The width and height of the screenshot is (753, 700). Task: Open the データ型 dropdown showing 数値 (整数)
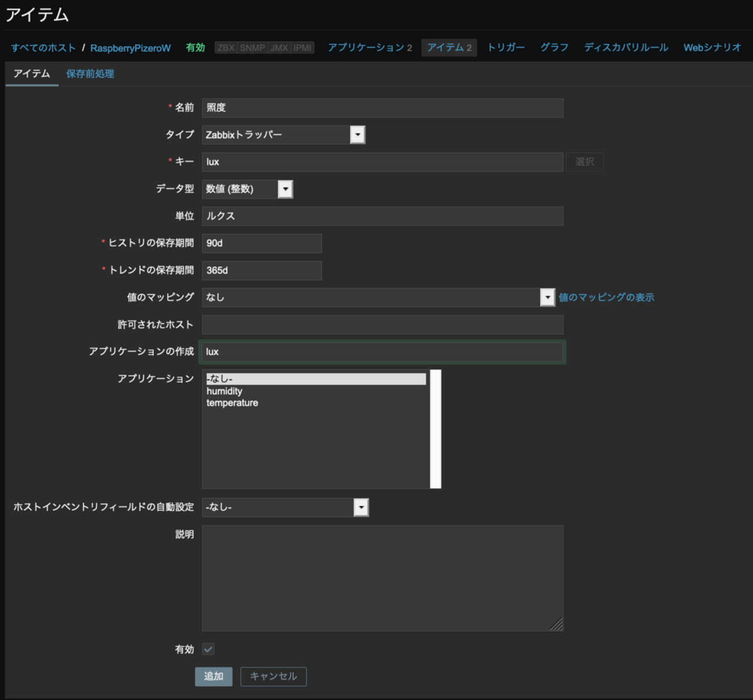point(247,189)
